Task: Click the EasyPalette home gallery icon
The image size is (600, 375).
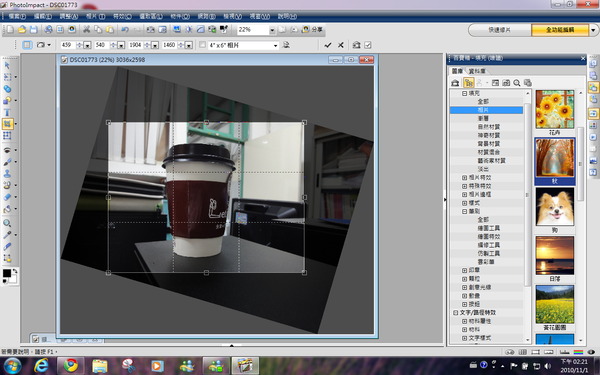Action: 455,83
